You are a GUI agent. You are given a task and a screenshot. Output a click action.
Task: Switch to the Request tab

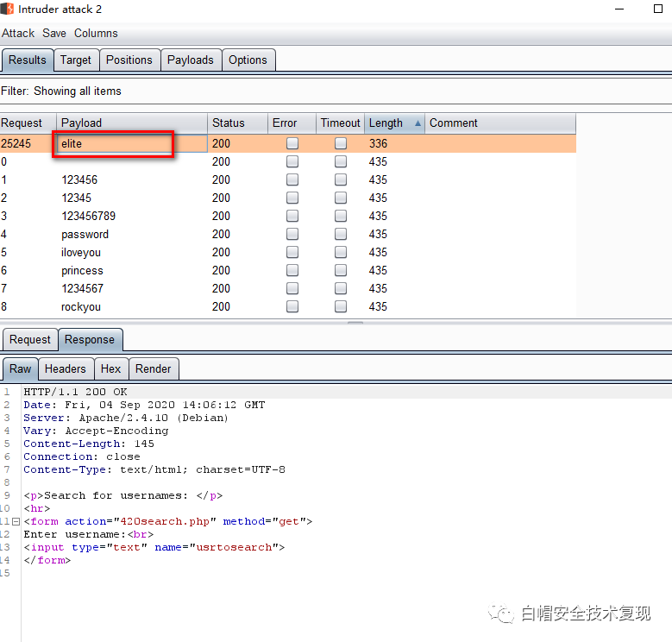30,340
